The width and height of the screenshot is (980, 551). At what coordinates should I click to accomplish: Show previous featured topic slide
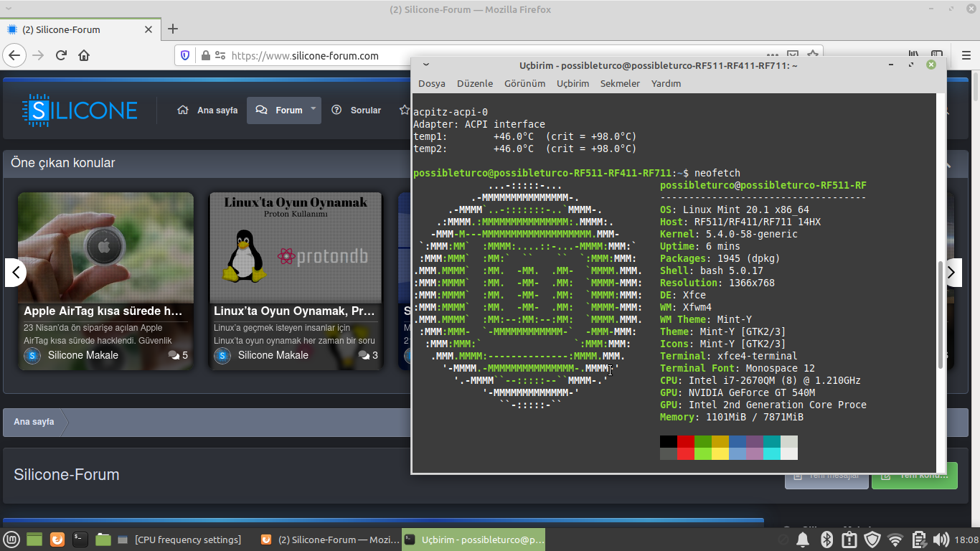click(15, 273)
